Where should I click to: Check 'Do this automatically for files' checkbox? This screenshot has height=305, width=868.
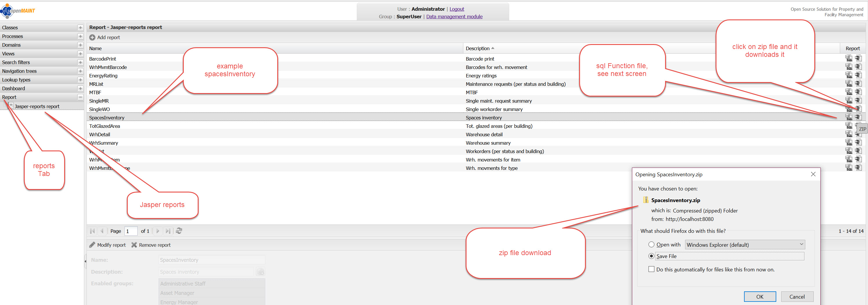click(651, 269)
